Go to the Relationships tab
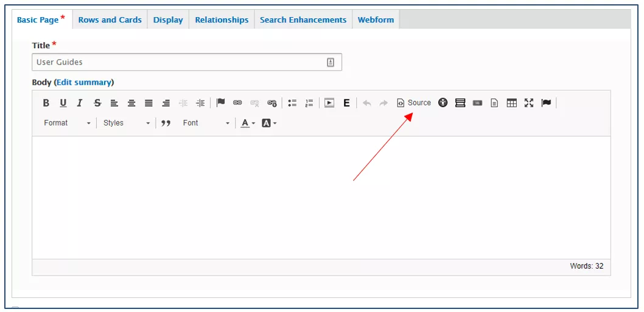 tap(222, 19)
